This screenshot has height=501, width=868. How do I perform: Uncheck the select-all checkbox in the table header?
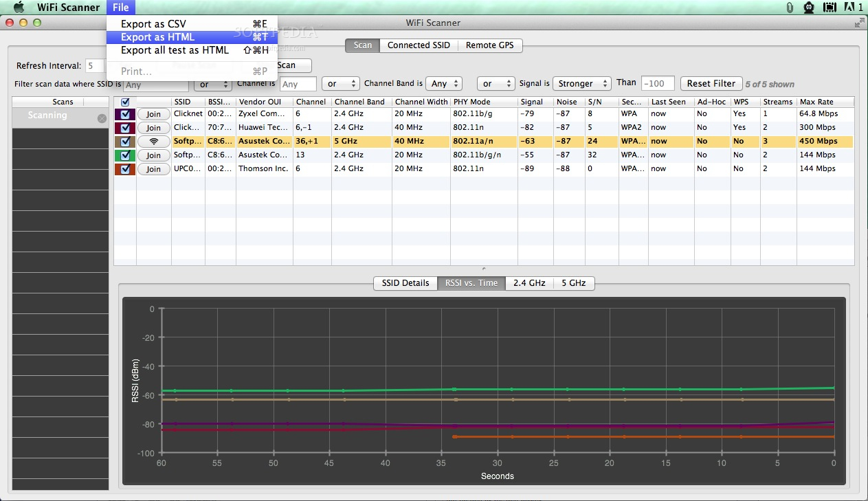(125, 101)
